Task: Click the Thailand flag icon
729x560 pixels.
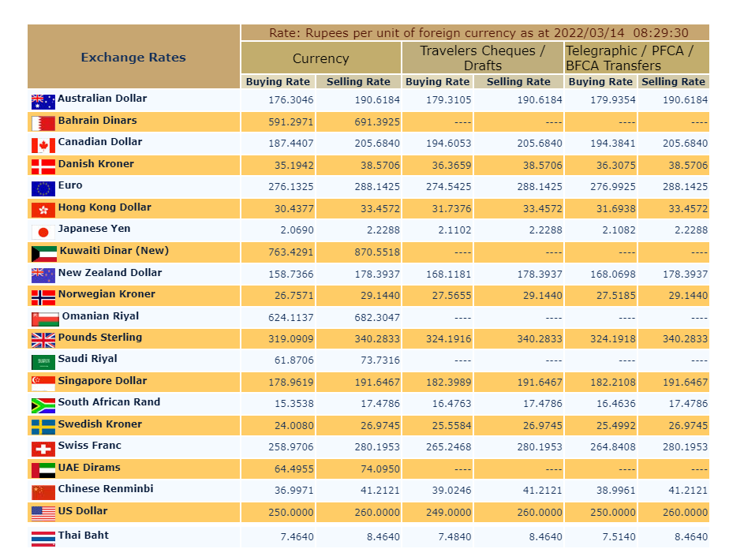Action: (x=43, y=539)
